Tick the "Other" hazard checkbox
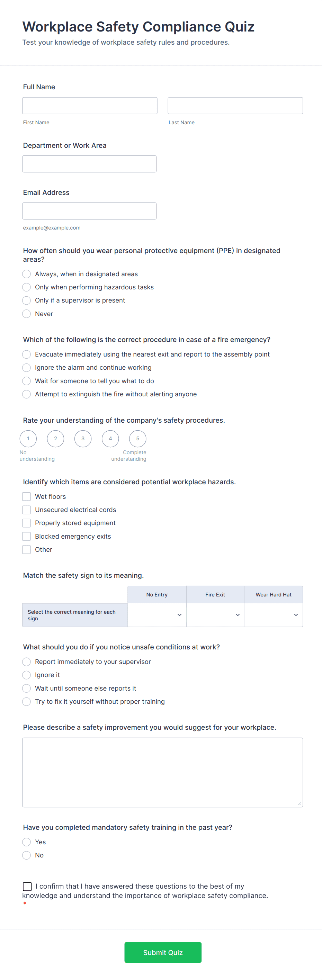 click(26, 549)
